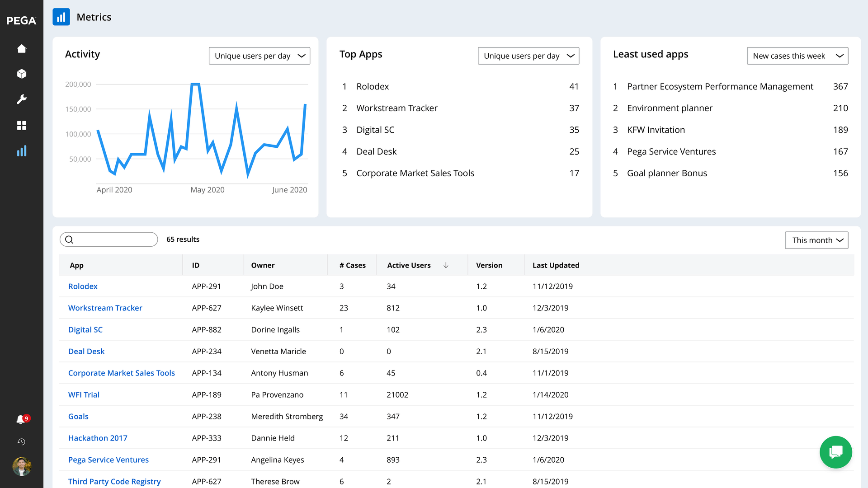The width and height of the screenshot is (868, 488).
Task: Click inside the search input field
Action: [113, 239]
